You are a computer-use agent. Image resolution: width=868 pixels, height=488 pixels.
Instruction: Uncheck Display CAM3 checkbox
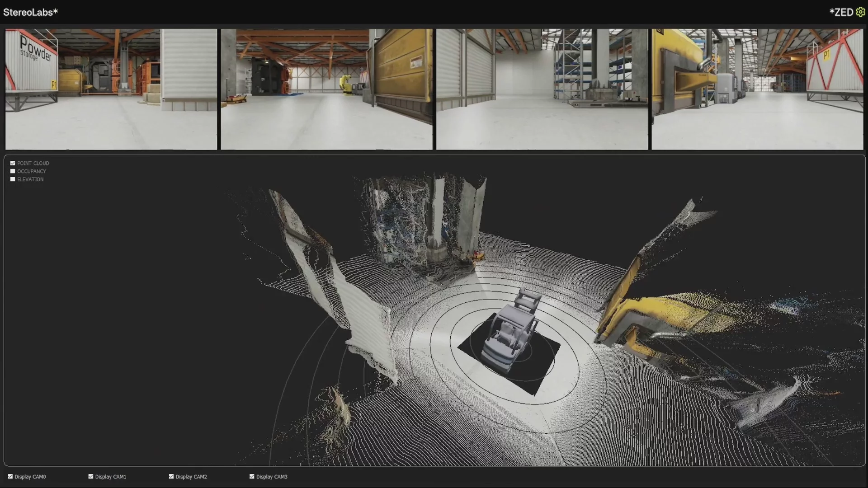pos(252,476)
